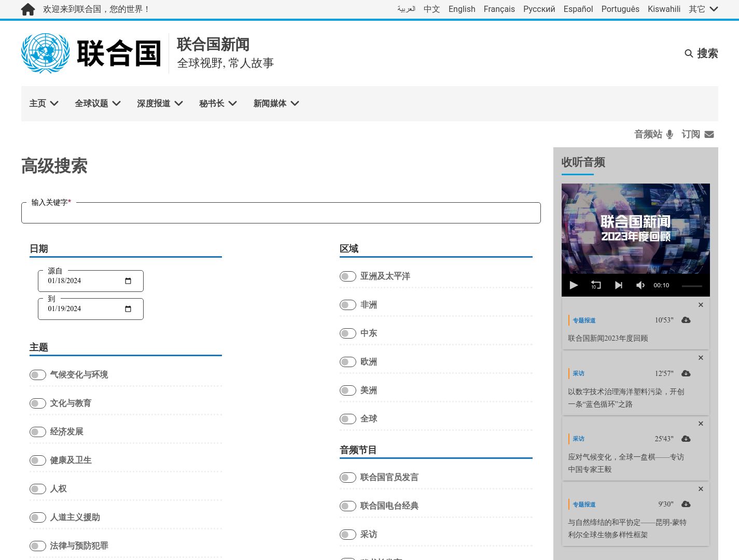Toggle 联合国电台经典 audio program filter
Viewport: 739px width, 560px height.
[348, 506]
